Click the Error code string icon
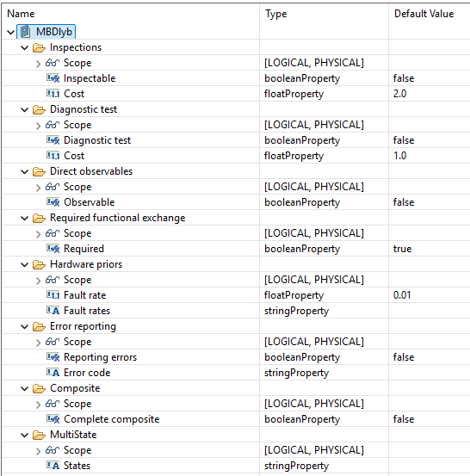Viewport: 470px width, 476px height. (53, 373)
